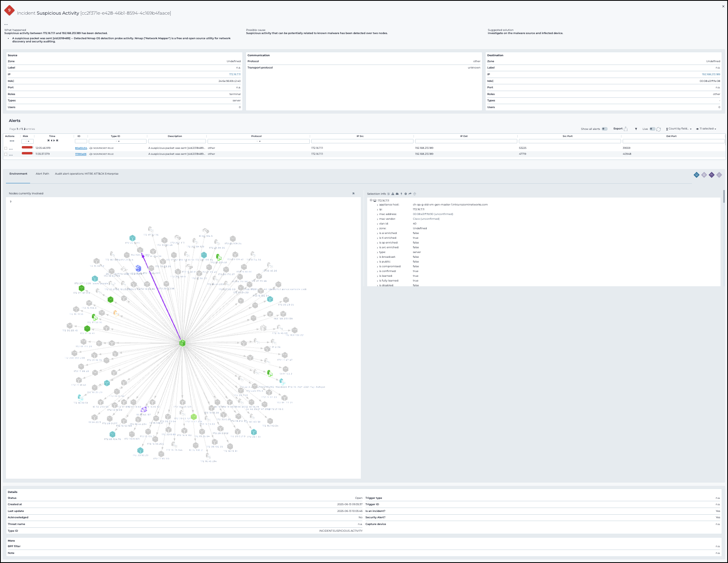Image resolution: width=728 pixels, height=563 pixels.
Task: Collapse the 172.16.7.11 tree node
Action: (x=371, y=200)
